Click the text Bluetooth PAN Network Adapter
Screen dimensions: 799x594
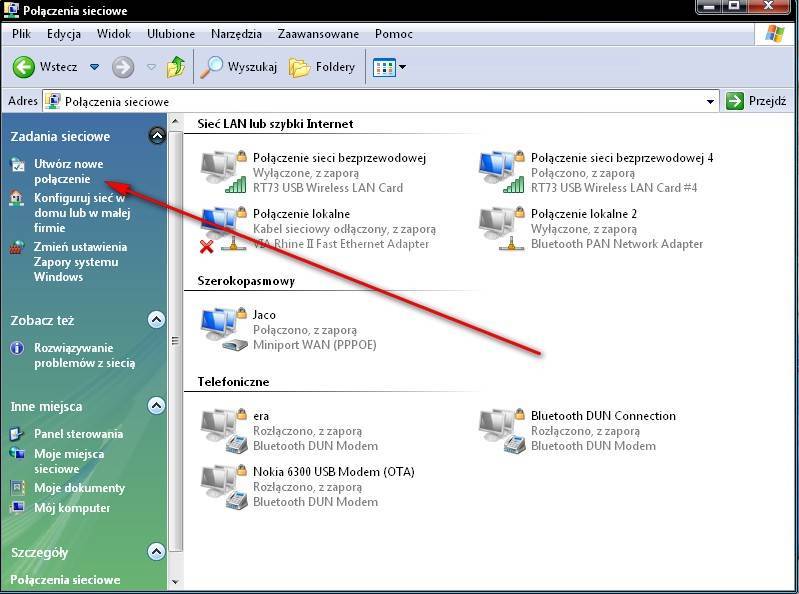(617, 244)
